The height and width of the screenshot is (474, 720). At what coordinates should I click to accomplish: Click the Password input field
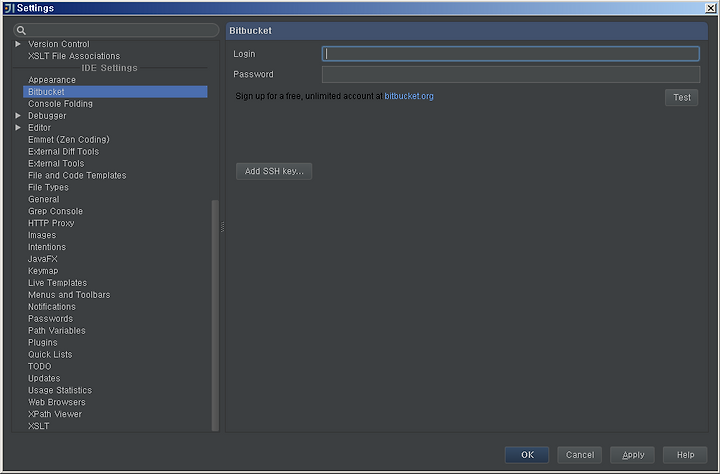(x=511, y=74)
